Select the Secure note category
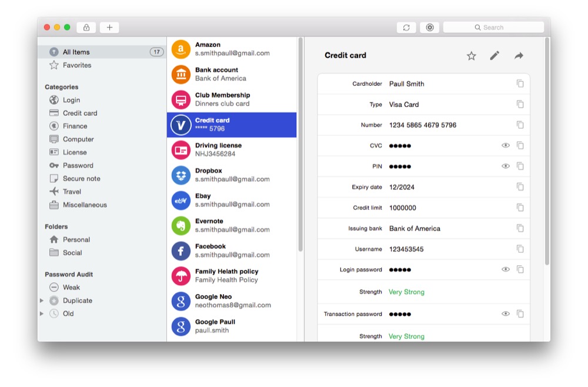This screenshot has width=588, height=387. [81, 178]
